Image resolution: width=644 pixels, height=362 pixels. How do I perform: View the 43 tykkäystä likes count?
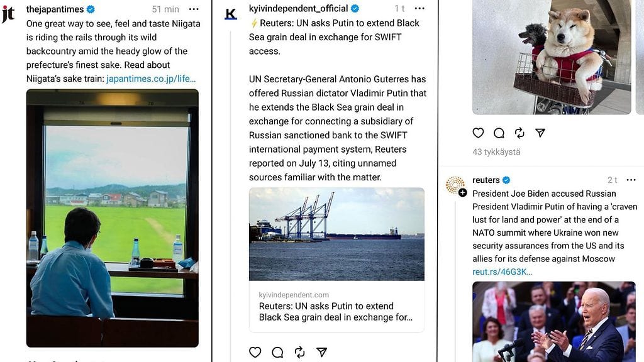click(x=496, y=152)
